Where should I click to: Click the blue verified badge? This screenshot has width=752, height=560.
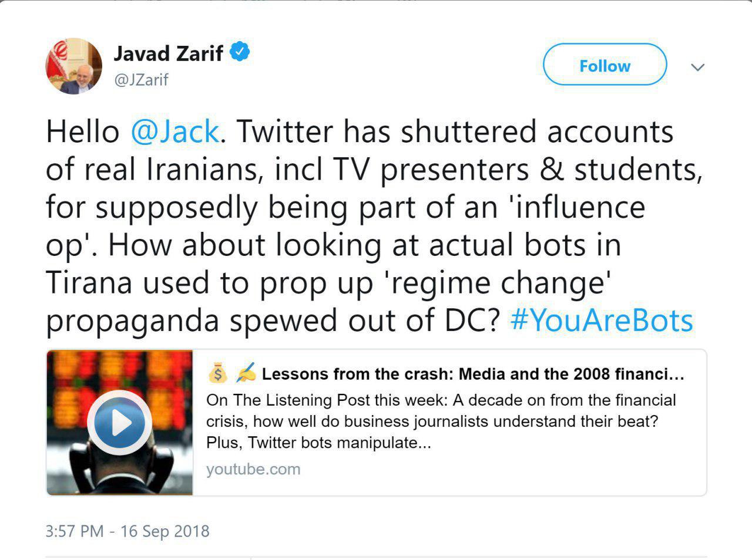click(240, 52)
